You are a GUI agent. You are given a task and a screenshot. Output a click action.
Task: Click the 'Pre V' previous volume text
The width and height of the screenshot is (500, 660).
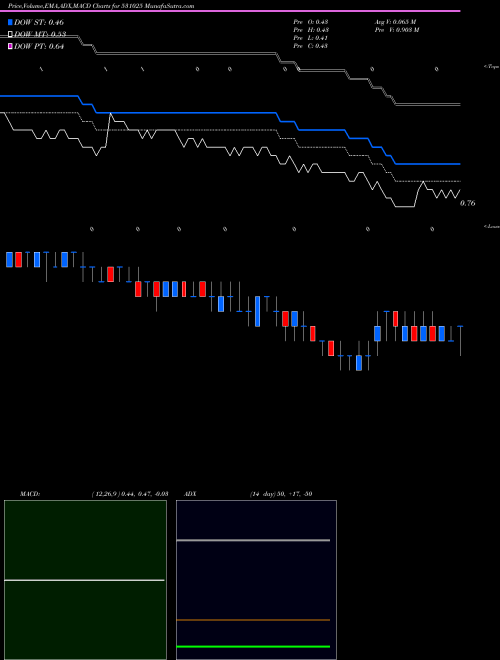pos(396,30)
